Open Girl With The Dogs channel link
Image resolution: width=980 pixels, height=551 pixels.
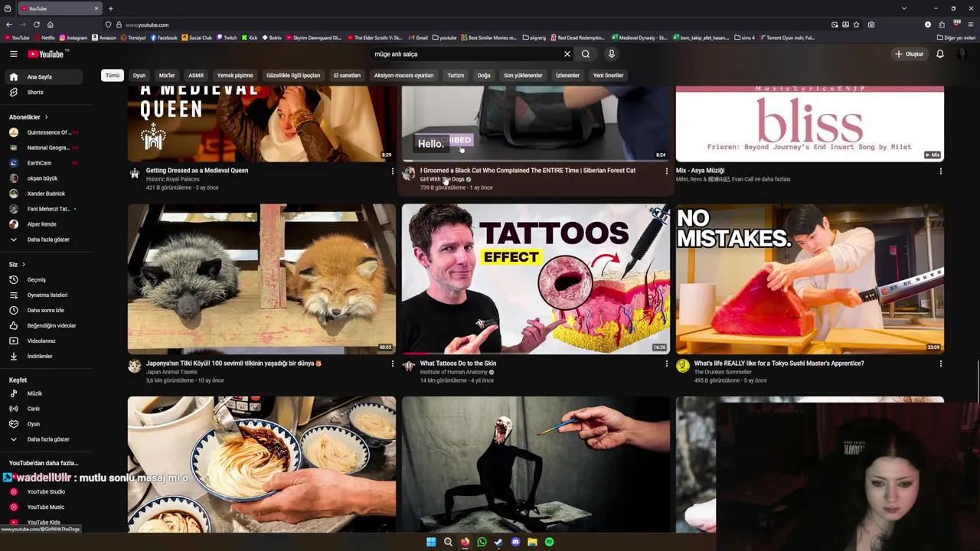(443, 179)
